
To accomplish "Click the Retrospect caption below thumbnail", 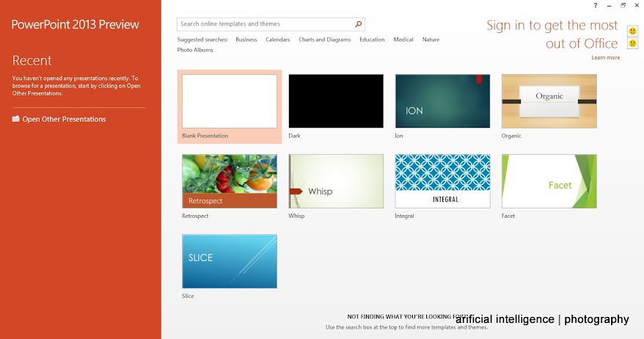I will [195, 216].
